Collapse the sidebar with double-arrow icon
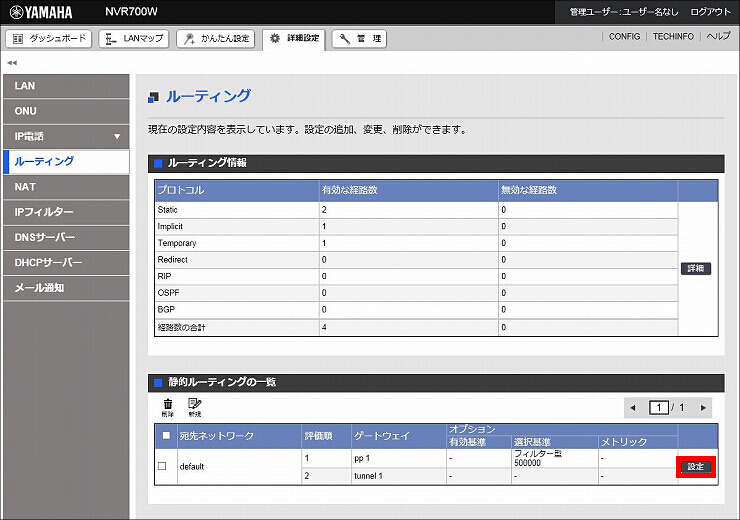740x520 pixels. [12, 62]
